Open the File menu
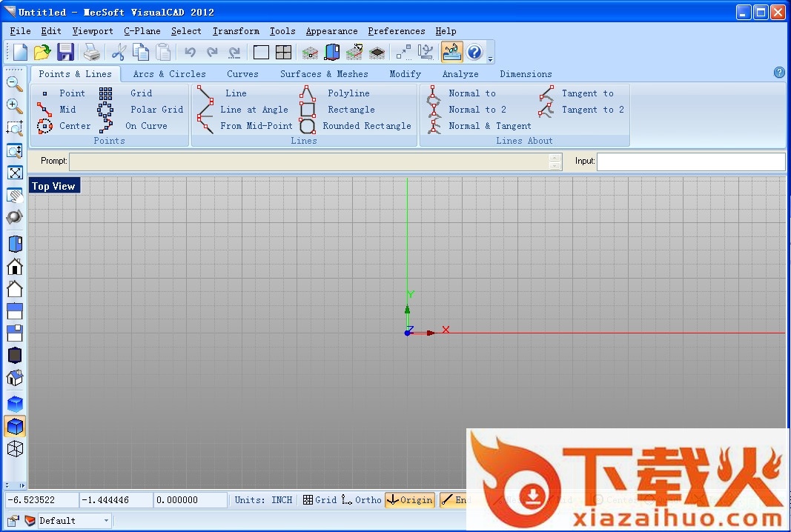Image resolution: width=791 pixels, height=532 pixels. click(x=20, y=31)
